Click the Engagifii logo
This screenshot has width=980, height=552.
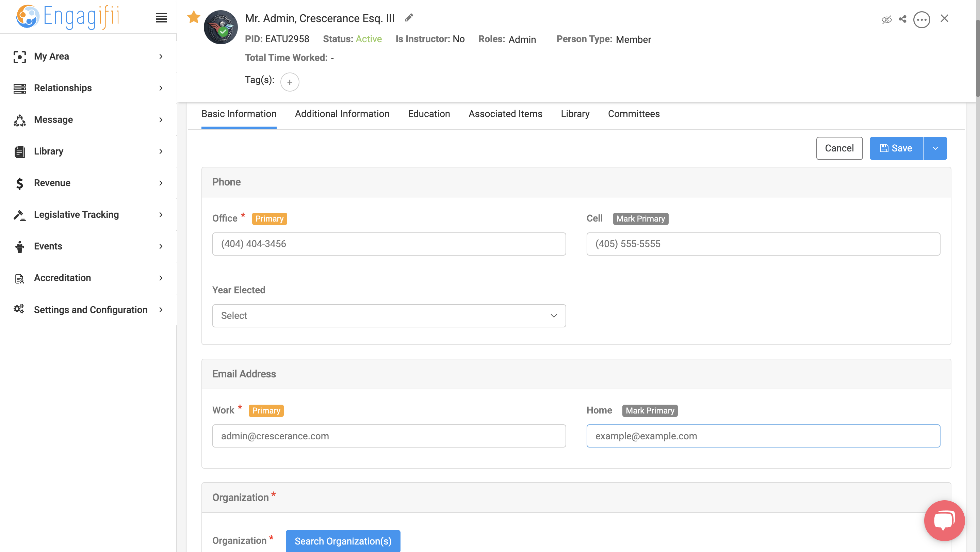[68, 17]
